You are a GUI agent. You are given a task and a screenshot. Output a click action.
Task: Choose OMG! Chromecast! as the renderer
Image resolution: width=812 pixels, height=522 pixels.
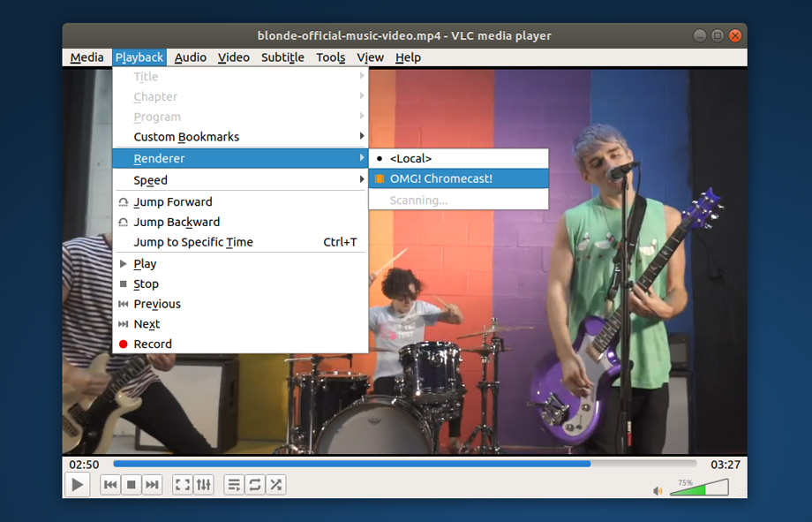pyautogui.click(x=441, y=178)
